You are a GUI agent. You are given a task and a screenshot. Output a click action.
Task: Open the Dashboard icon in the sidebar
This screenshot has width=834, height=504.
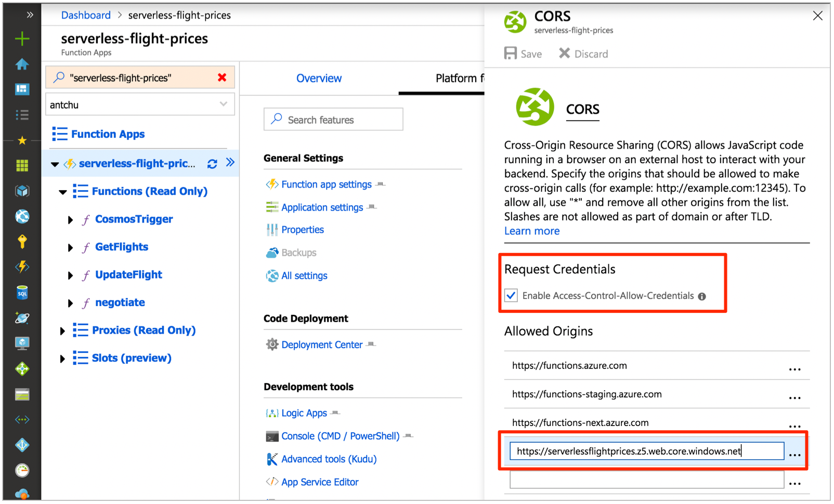point(22,89)
